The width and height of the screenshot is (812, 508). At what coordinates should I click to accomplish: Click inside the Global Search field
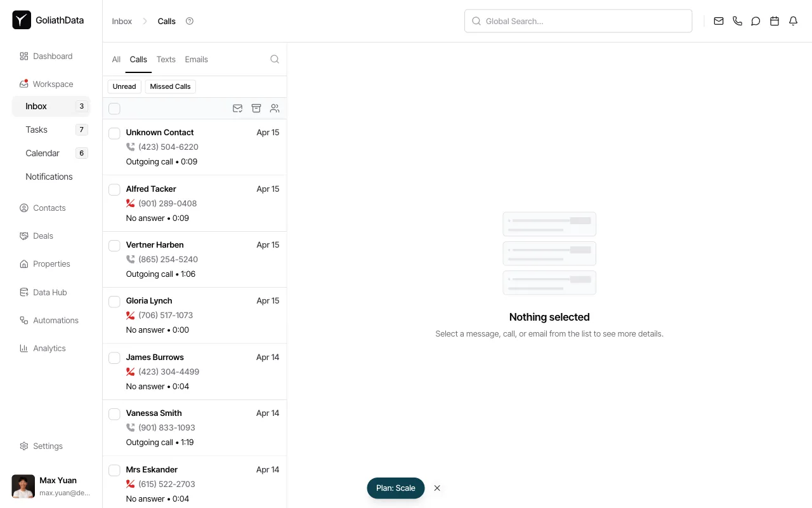click(x=578, y=21)
